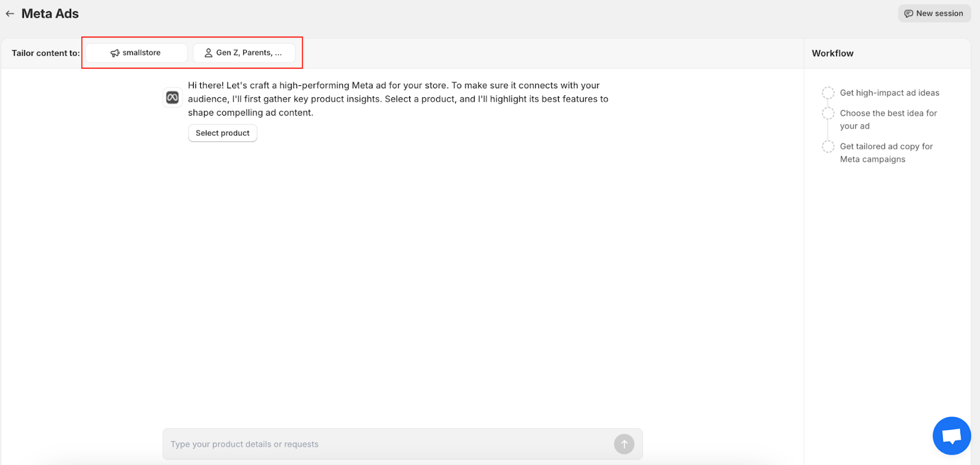
Task: Click the Tailor content to label
Action: point(46,53)
